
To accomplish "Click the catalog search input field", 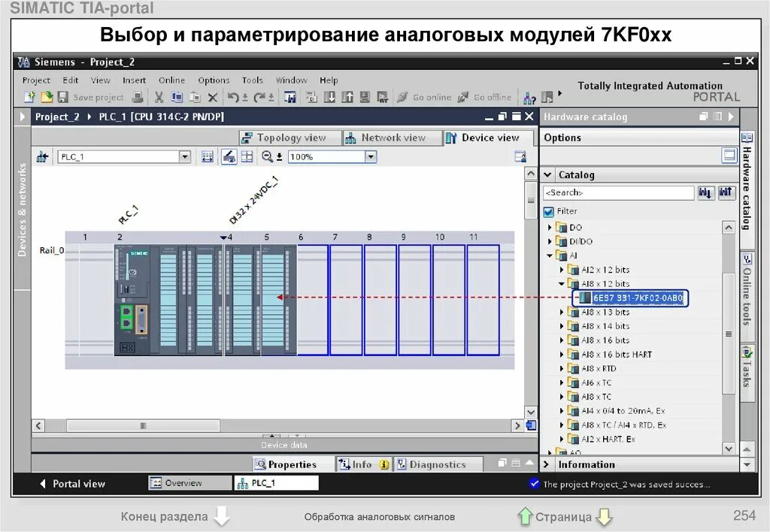I will [x=618, y=192].
